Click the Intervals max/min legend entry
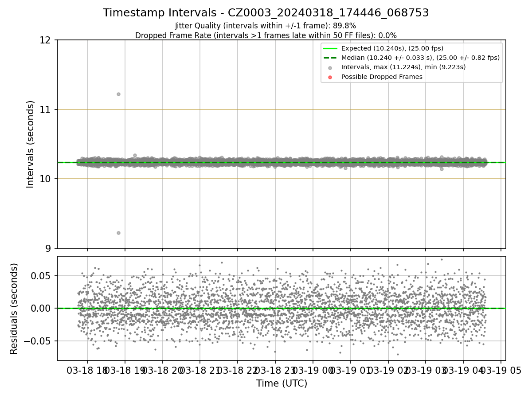 (x=403, y=67)
